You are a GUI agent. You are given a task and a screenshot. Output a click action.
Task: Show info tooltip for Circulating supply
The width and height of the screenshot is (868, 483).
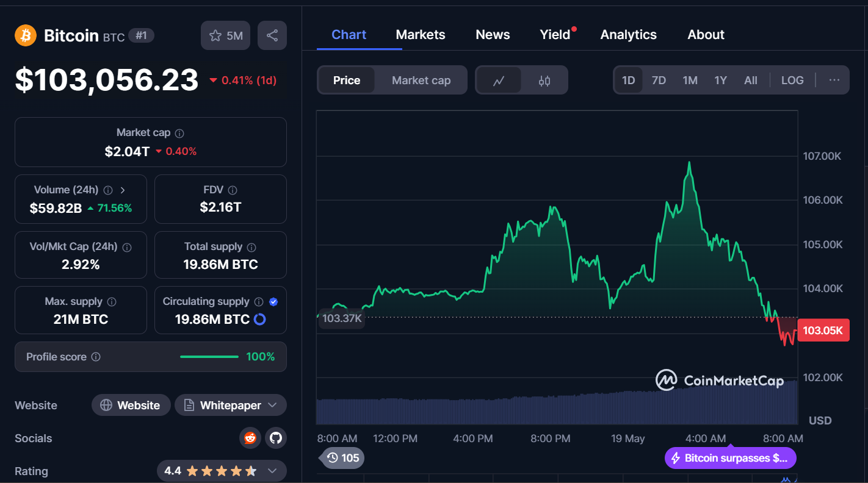pyautogui.click(x=259, y=302)
